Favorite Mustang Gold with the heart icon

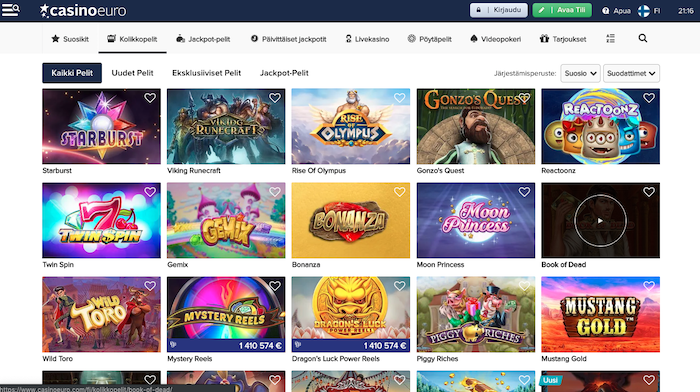tap(649, 286)
